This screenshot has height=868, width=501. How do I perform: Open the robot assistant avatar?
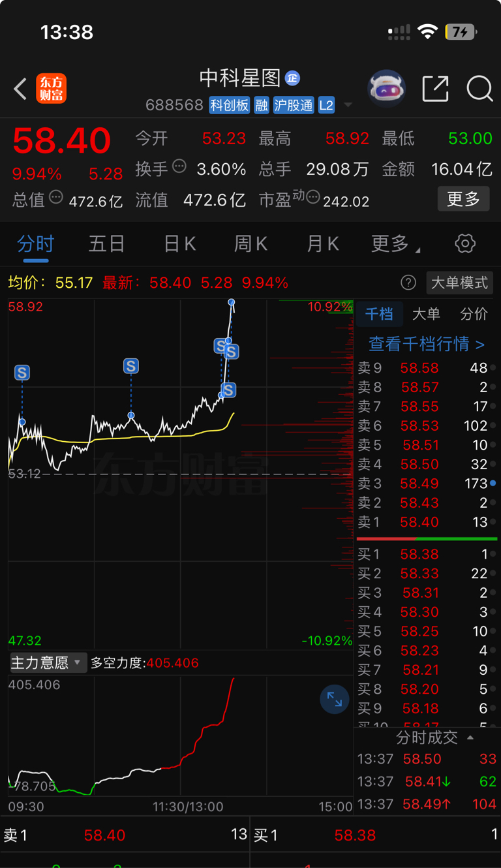386,89
